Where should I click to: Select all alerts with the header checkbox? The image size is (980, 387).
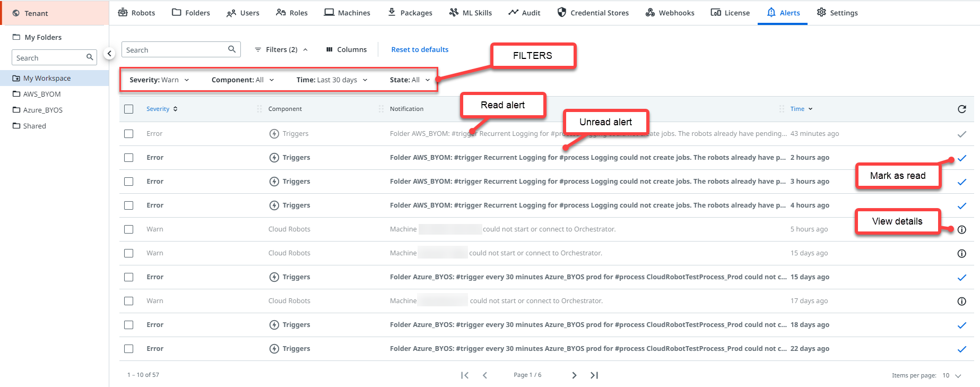tap(128, 109)
